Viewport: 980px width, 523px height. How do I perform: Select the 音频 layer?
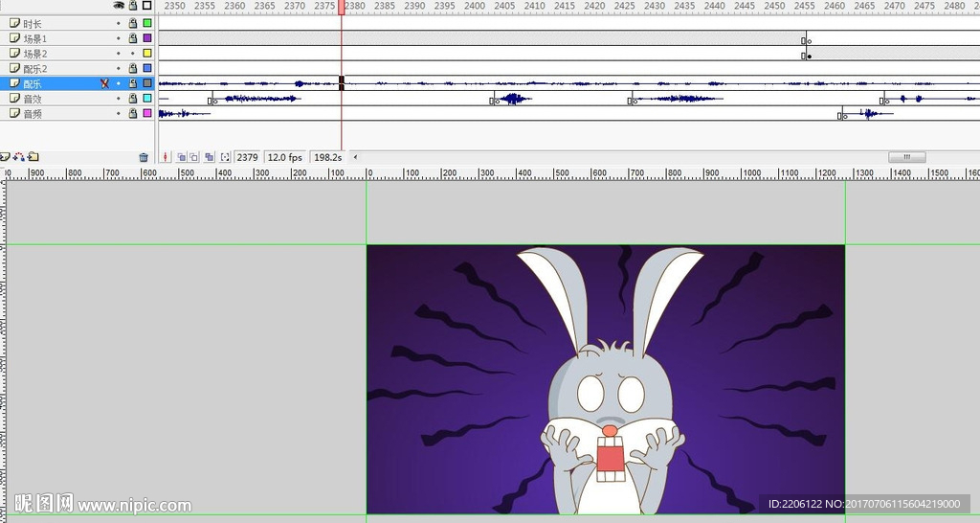pyautogui.click(x=48, y=114)
